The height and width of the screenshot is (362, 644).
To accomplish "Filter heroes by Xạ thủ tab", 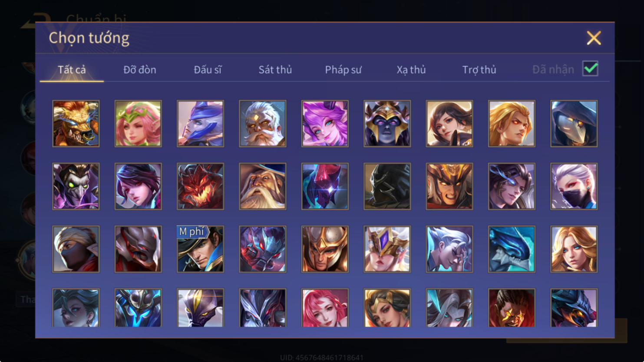I will [411, 69].
